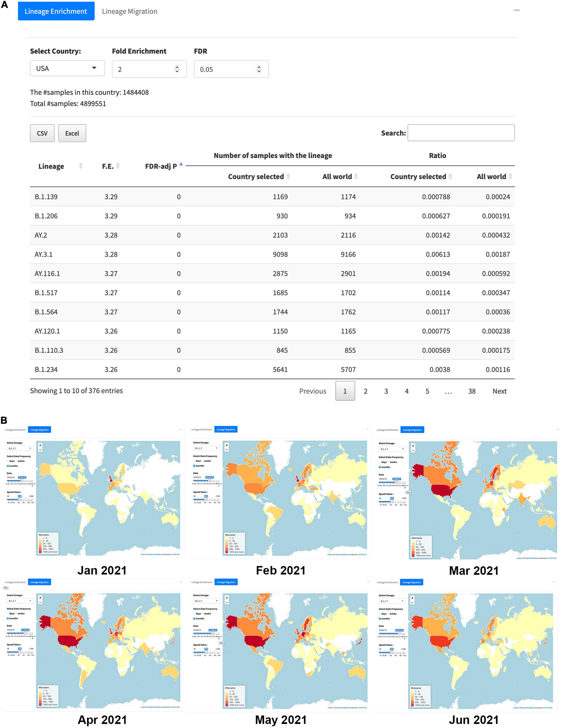Open Select lineage dropdown in Jun 2021 panel

(392, 601)
